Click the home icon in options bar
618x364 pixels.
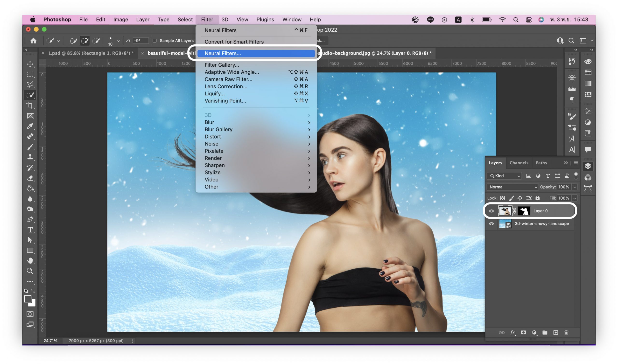(33, 41)
